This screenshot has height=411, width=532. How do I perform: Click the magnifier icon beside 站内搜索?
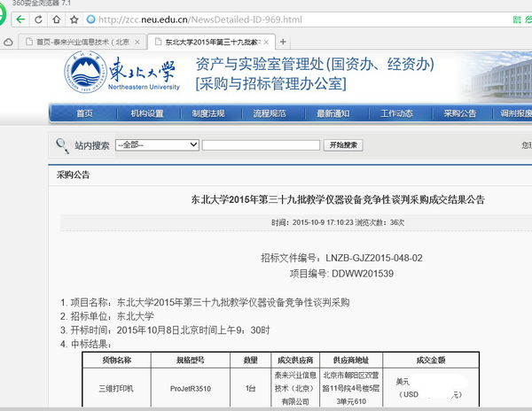pos(62,145)
